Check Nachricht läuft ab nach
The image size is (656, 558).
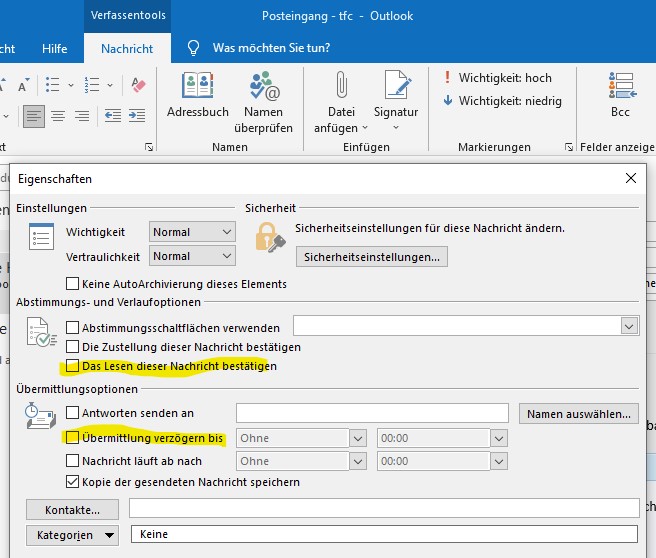point(72,461)
